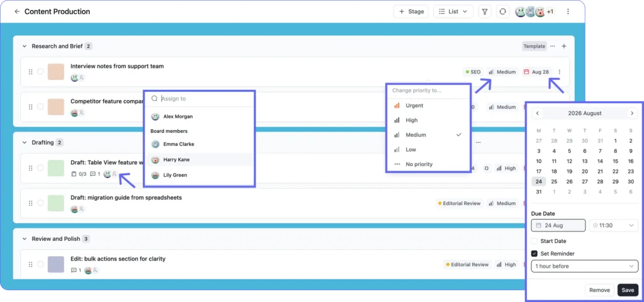Save the due date
Screen dimensions: 644x302
click(x=628, y=290)
